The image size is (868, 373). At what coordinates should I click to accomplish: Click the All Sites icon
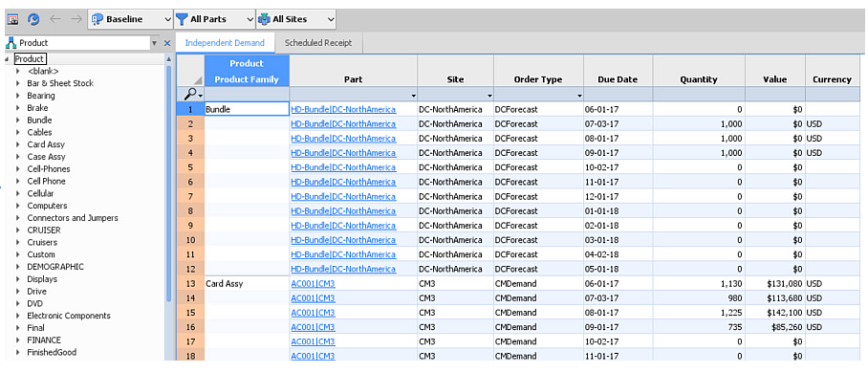pyautogui.click(x=264, y=19)
